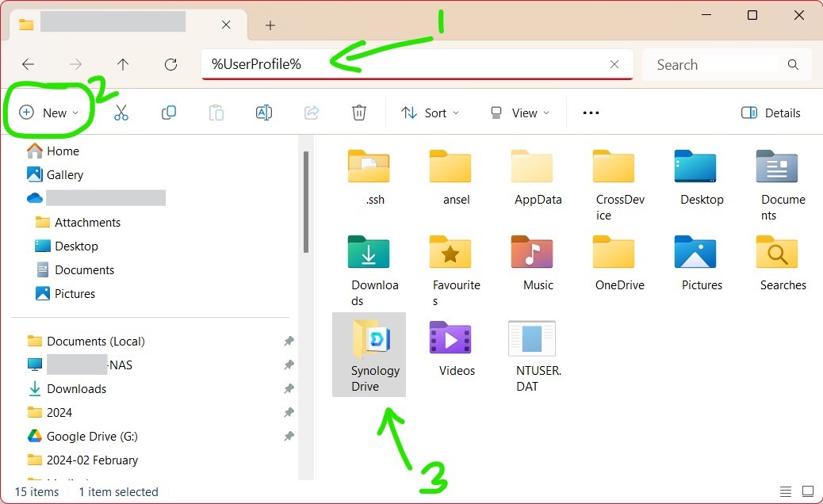Expand the View options dropdown
Image resolution: width=823 pixels, height=504 pixels.
click(519, 113)
